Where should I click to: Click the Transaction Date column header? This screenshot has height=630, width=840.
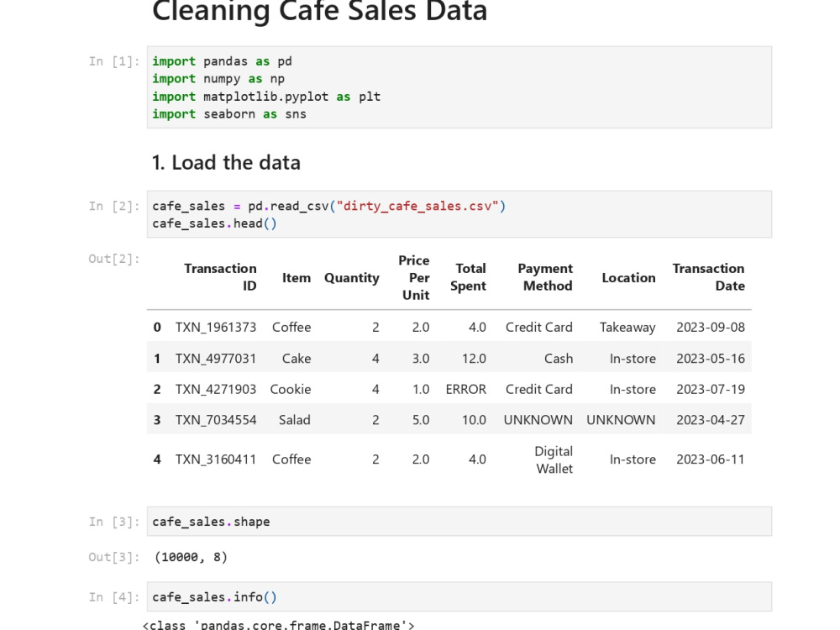708,277
